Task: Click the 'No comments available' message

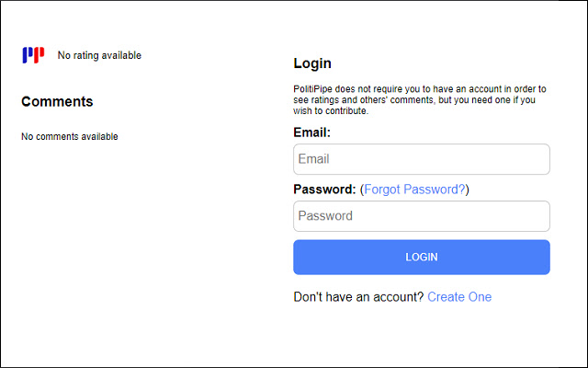Action: pos(70,137)
